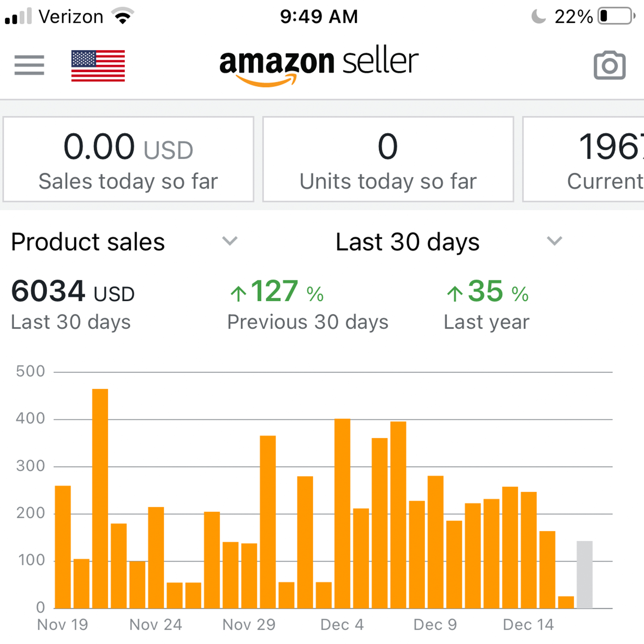Expand the Last 30 days dropdown chevron
Viewport: 644px width, 644px height.
(554, 241)
